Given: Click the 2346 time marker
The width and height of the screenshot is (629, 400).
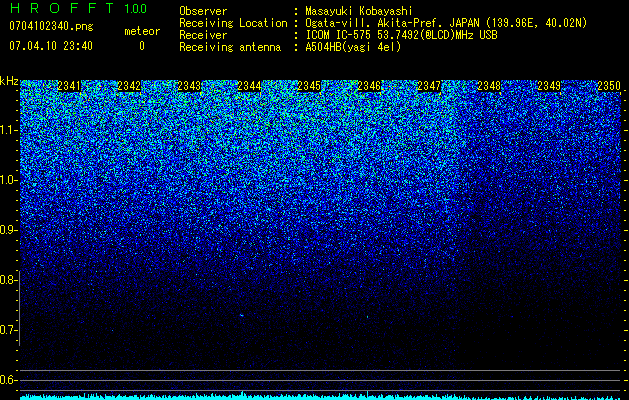Looking at the screenshot, I should 369,86.
